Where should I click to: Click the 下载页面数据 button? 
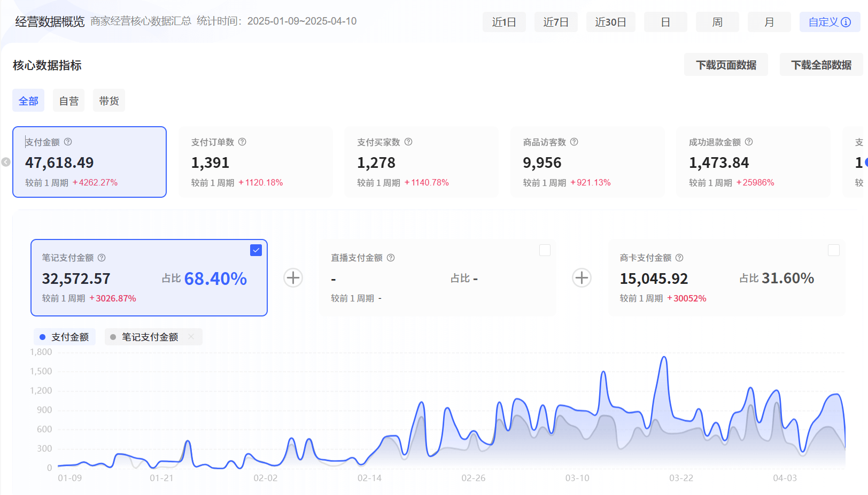pos(726,64)
